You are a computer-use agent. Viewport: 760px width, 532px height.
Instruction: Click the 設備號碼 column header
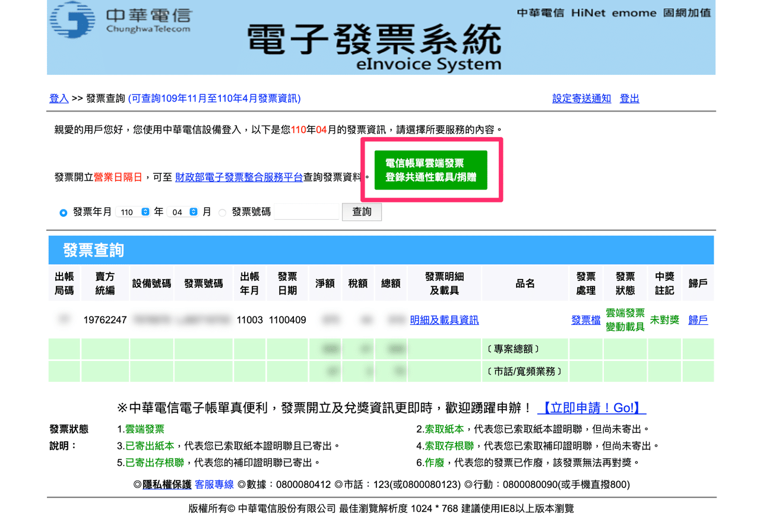point(151,284)
